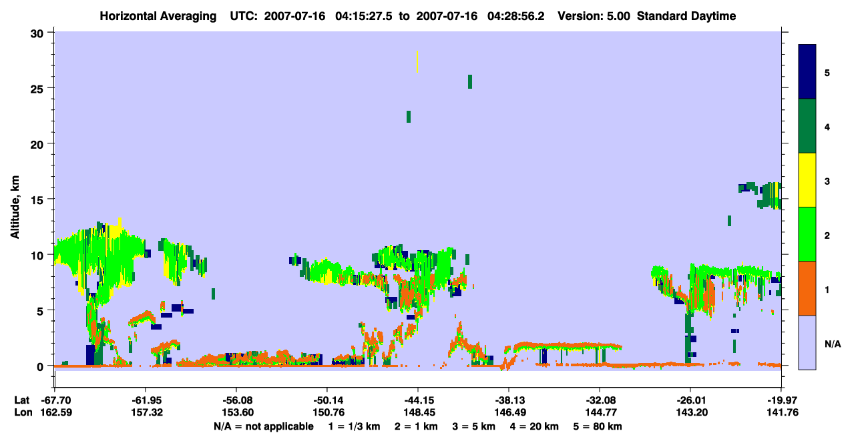Click latitude value -56.08
This screenshot has height=445, width=868.
[x=236, y=400]
